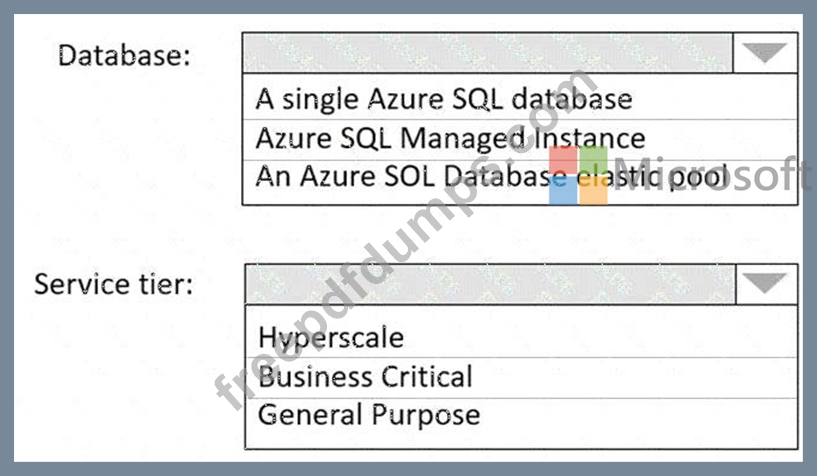
Task: Click the "Database:" label
Action: (x=124, y=55)
